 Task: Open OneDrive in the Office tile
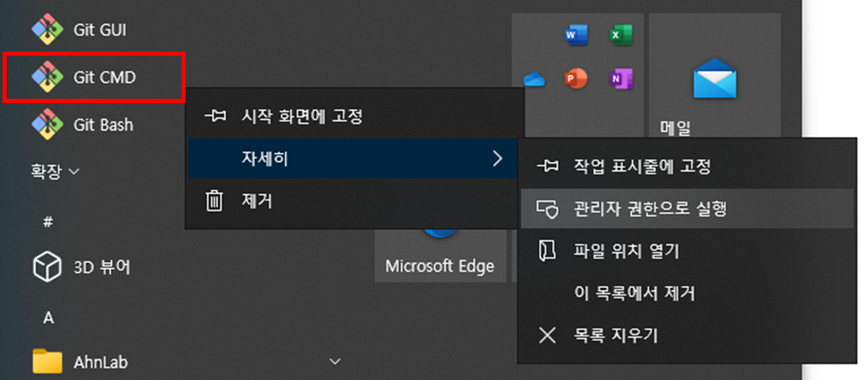(534, 79)
